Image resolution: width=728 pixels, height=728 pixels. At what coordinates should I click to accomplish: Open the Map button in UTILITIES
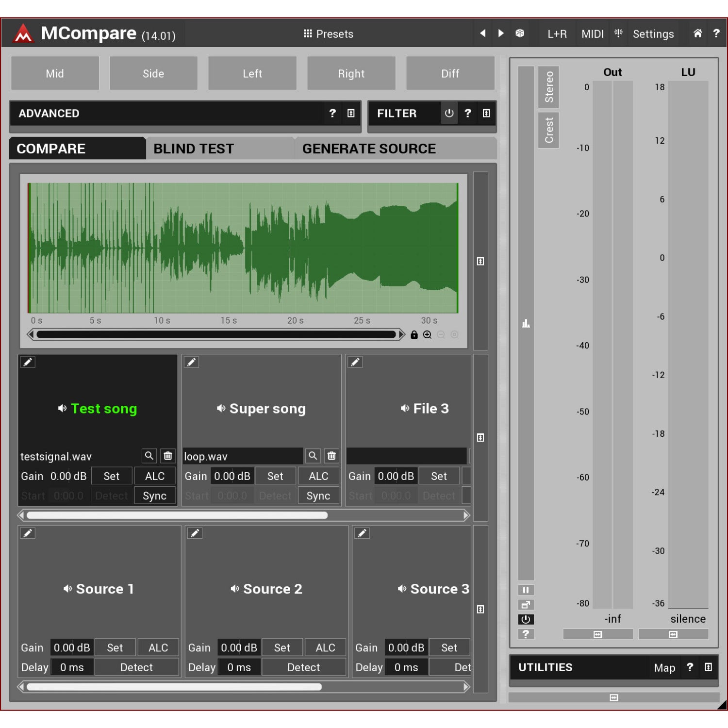tap(664, 668)
